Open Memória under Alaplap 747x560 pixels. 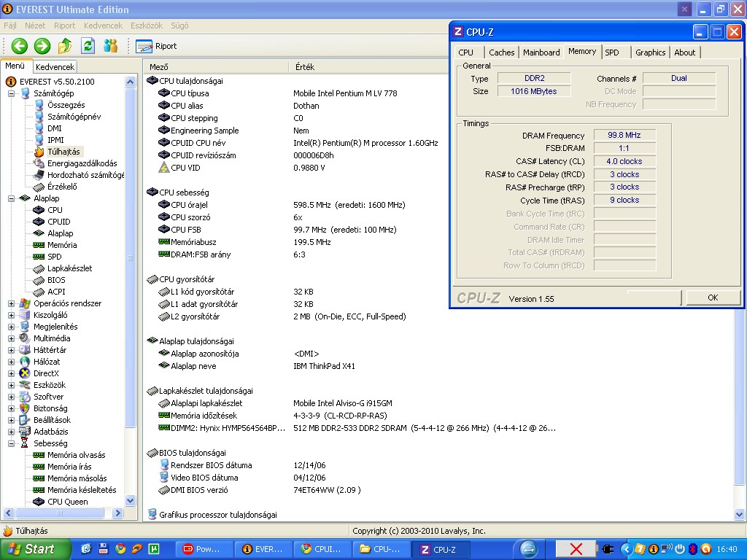coord(62,245)
